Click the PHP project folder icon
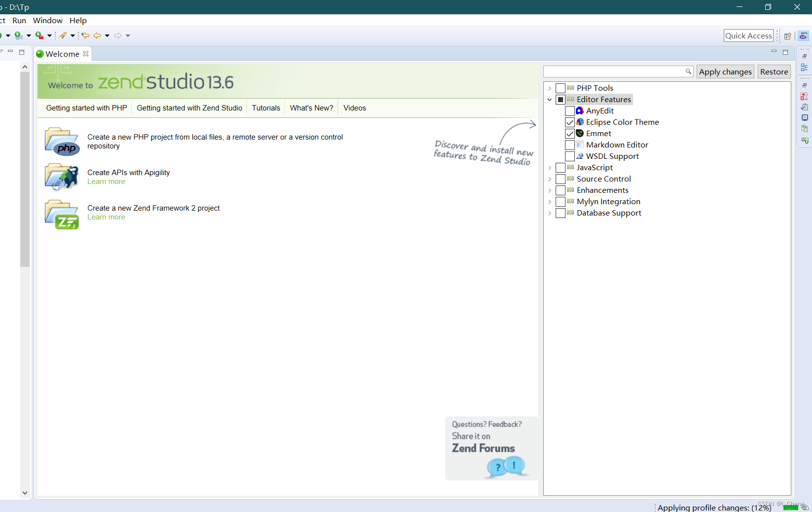This screenshot has height=512, width=812. coord(62,142)
